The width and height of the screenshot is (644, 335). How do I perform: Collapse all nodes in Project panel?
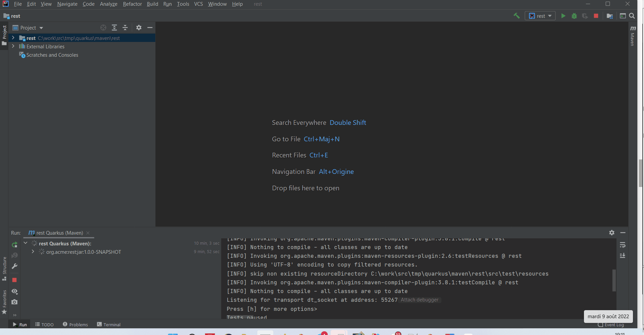[x=125, y=28]
